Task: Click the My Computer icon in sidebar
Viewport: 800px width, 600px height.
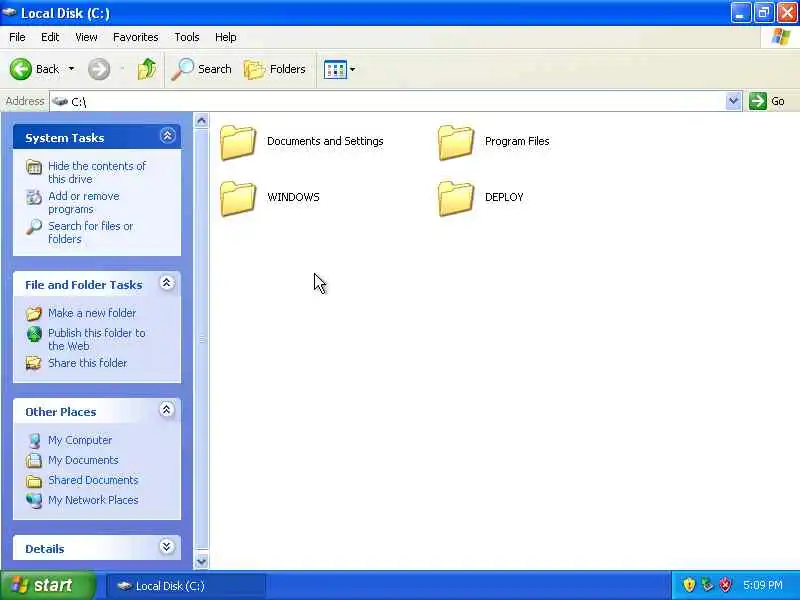Action: click(x=34, y=440)
